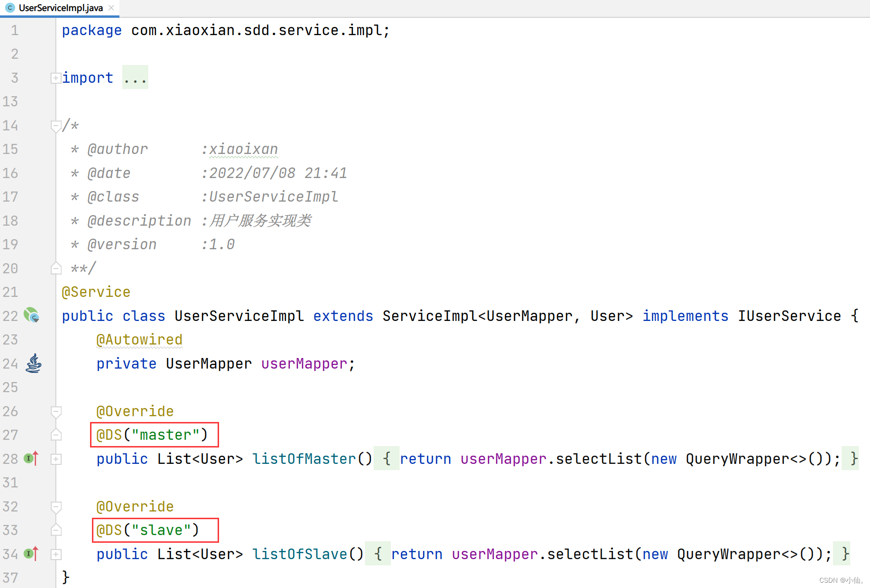Click line number 1 in the gutter
Screen dimensions: 870x588
click(x=14, y=30)
